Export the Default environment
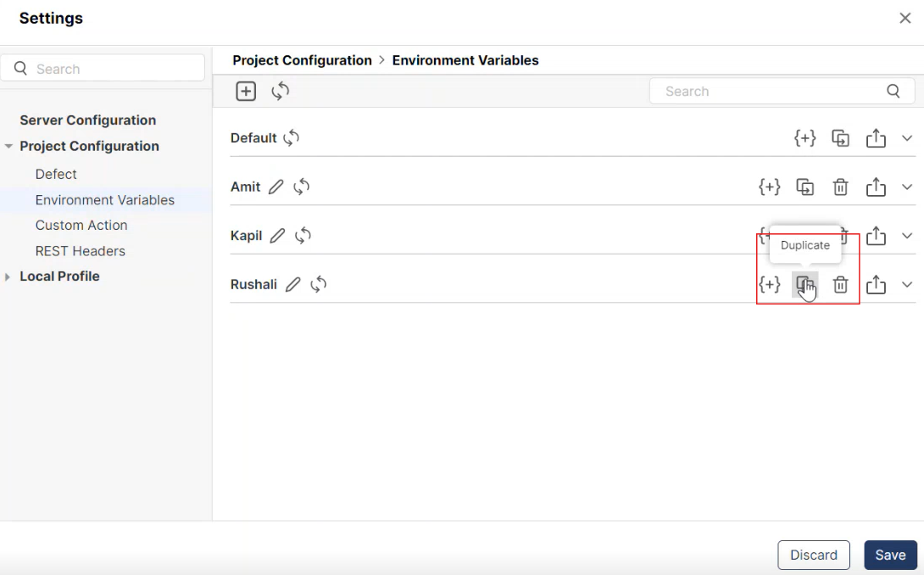Image resolution: width=924 pixels, height=575 pixels. (877, 138)
